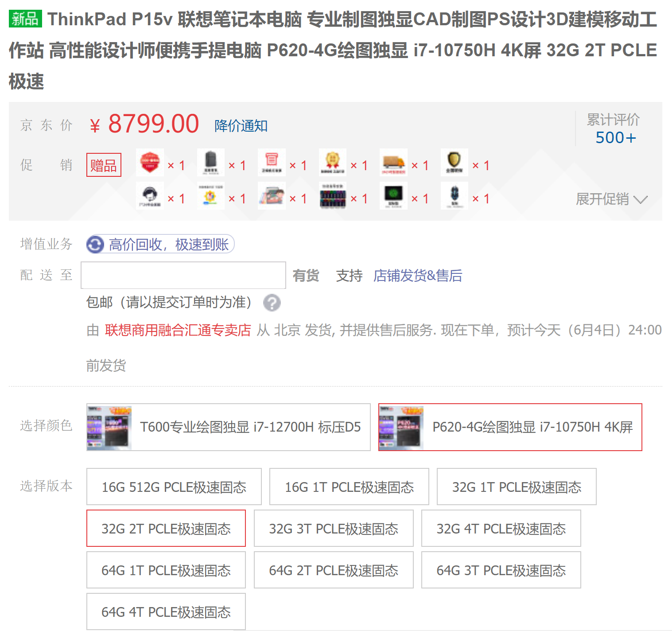Click the gaming mouse gift icon
This screenshot has width=672, height=631.
[454, 196]
